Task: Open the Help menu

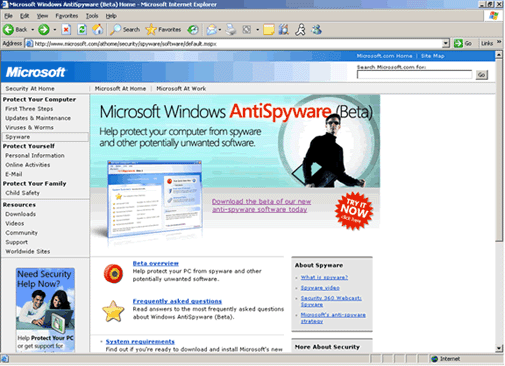Action: 111,16
